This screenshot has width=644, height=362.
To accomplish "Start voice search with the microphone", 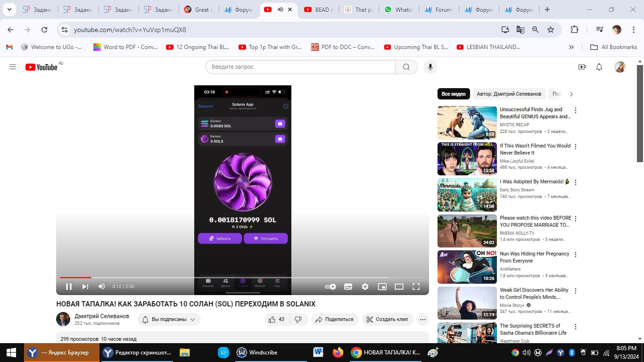I will click(430, 67).
